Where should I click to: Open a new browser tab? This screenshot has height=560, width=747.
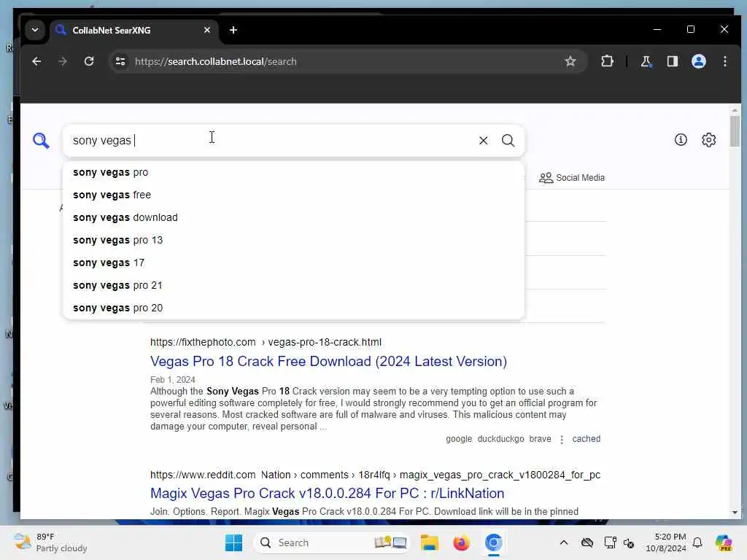(233, 30)
